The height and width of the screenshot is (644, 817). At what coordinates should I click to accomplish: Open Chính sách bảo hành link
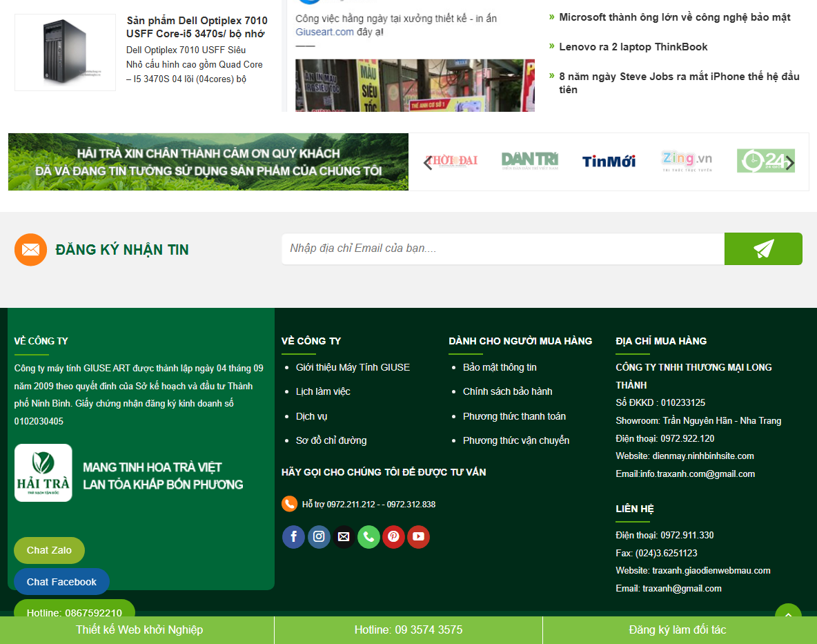click(x=507, y=391)
